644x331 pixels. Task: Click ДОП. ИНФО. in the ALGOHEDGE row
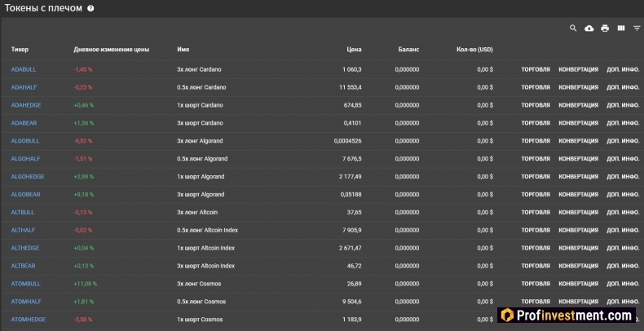pyautogui.click(x=623, y=177)
